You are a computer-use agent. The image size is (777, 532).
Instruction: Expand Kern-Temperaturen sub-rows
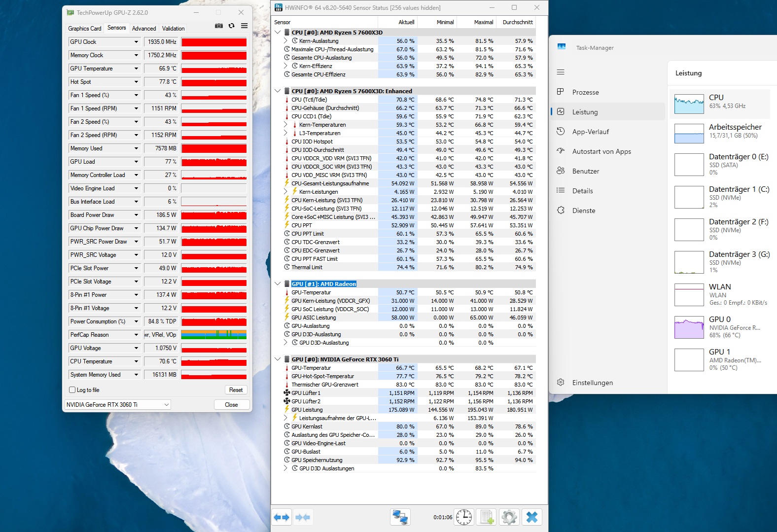tap(285, 125)
